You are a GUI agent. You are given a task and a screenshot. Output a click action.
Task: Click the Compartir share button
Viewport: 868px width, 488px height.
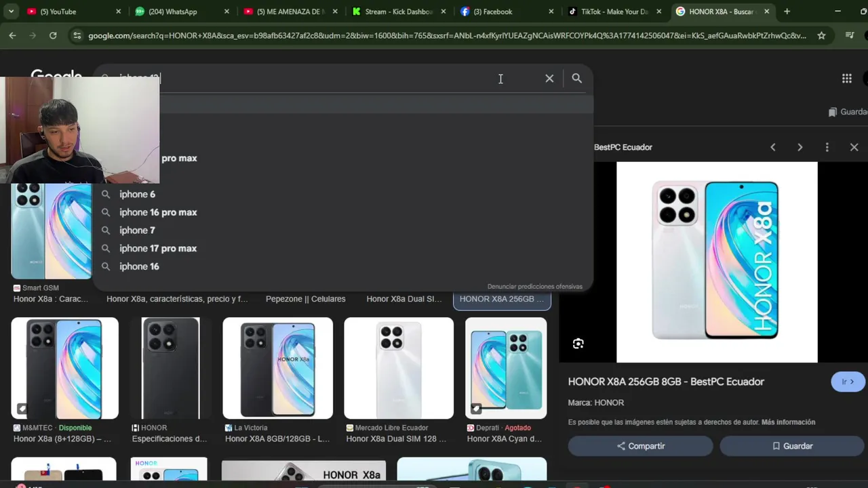pyautogui.click(x=640, y=446)
